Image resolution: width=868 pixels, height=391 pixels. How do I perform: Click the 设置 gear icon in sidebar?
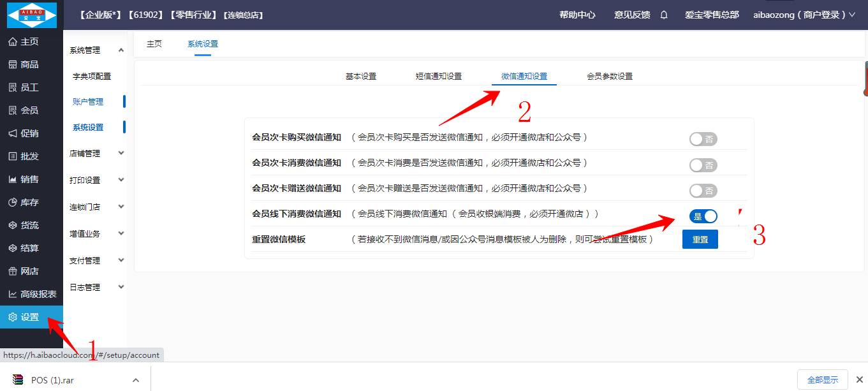[x=12, y=317]
